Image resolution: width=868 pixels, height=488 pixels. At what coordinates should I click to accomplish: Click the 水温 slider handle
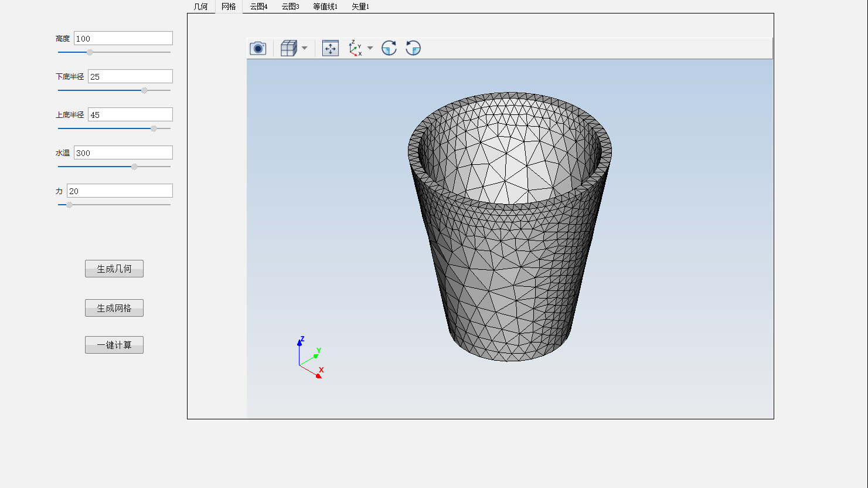(134, 167)
